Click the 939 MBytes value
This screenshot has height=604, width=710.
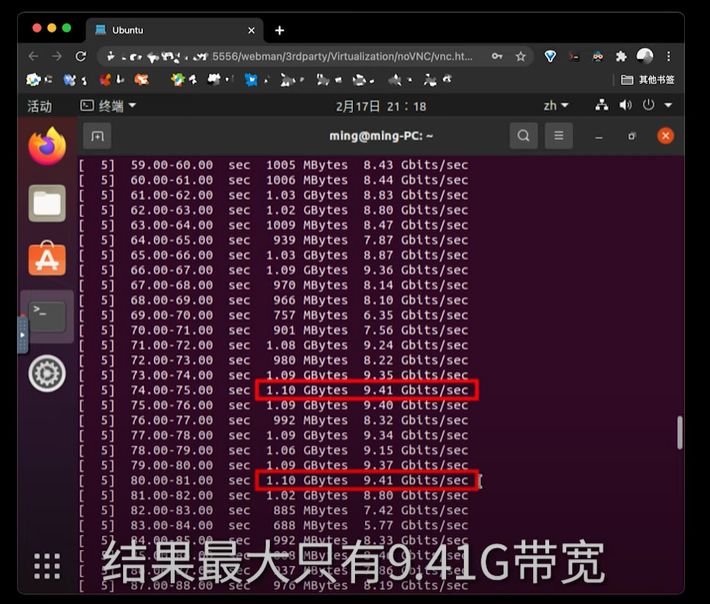[x=311, y=240]
